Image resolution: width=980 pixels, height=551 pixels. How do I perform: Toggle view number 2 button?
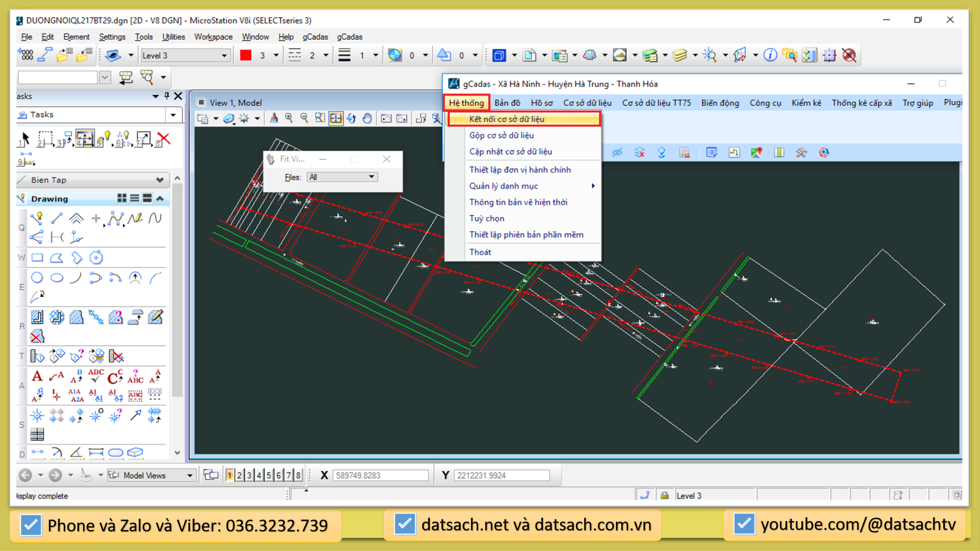(240, 475)
